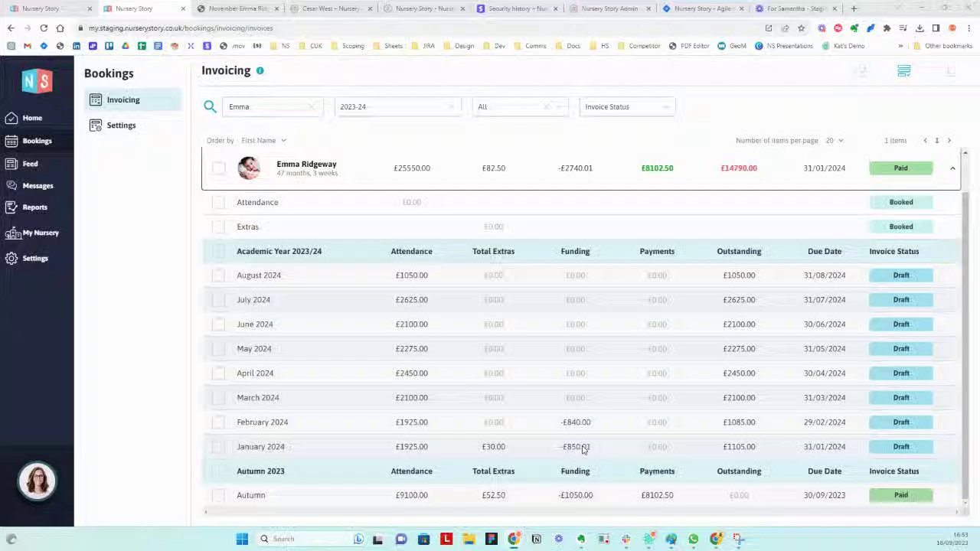980x551 pixels.
Task: Go to next results page arrow
Action: click(949, 141)
